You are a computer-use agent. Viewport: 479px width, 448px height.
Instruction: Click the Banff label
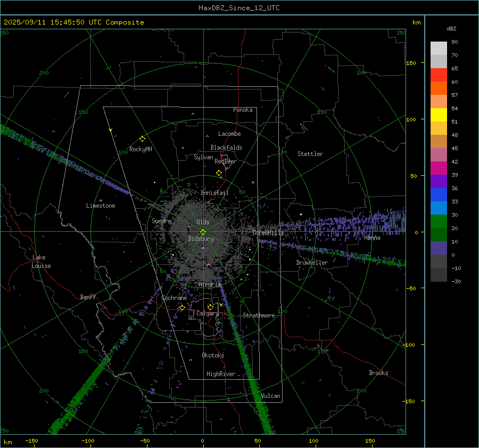(x=88, y=297)
